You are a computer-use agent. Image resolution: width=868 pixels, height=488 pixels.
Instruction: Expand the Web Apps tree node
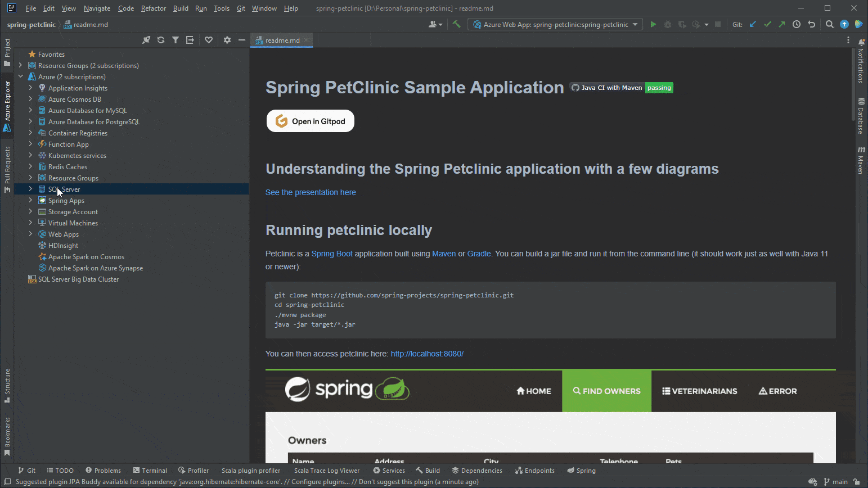coord(31,234)
